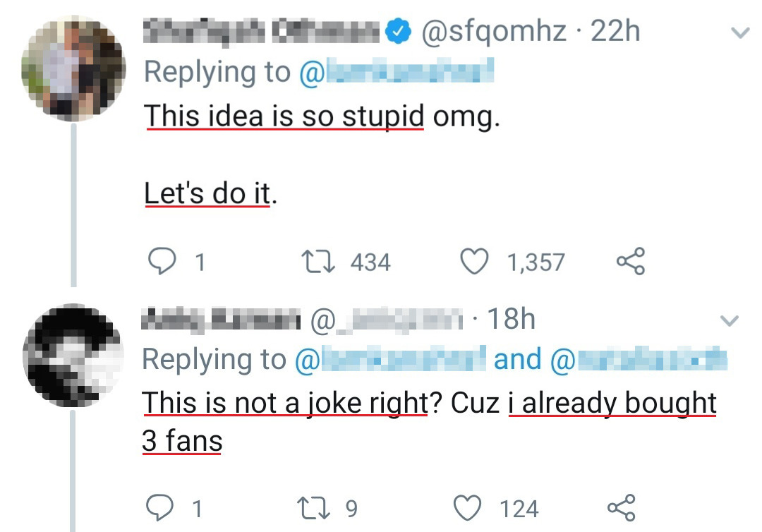Click the second blurred mention after "and"
This screenshot has width=762, height=532.
click(x=638, y=359)
